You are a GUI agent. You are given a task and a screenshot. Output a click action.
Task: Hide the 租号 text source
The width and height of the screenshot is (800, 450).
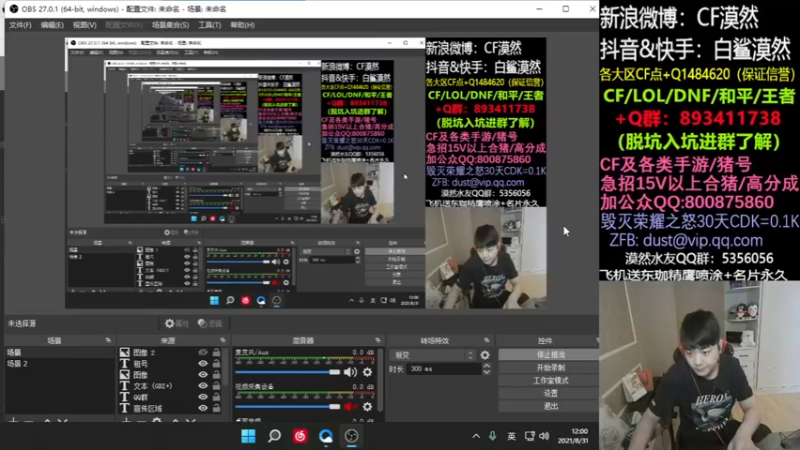coord(203,364)
